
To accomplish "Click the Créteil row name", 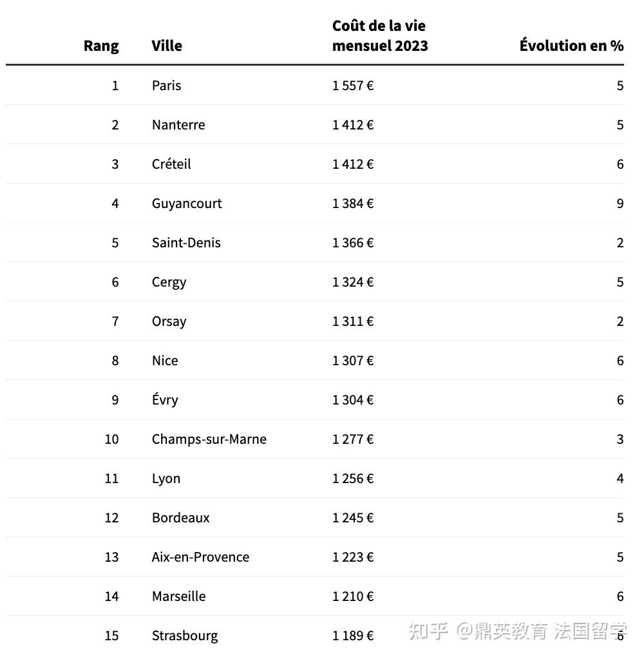I will pos(171,164).
